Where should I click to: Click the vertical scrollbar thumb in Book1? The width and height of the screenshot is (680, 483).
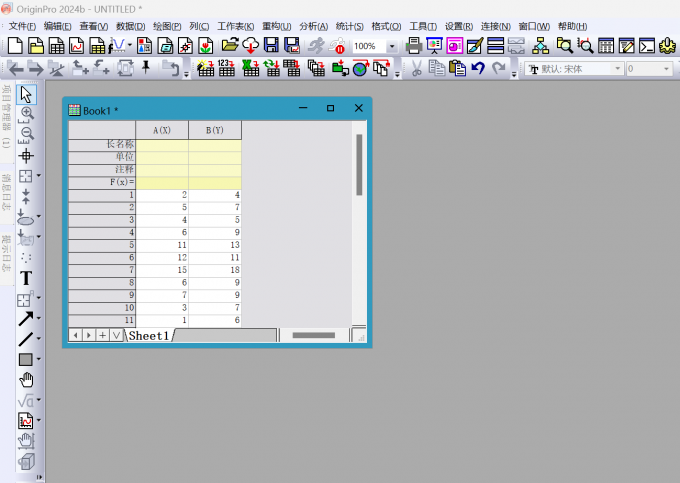coord(359,165)
